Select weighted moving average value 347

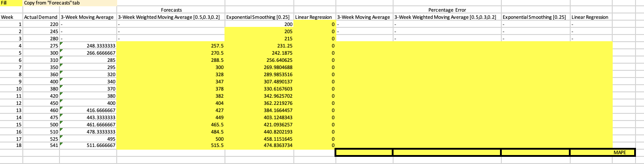click(171, 81)
